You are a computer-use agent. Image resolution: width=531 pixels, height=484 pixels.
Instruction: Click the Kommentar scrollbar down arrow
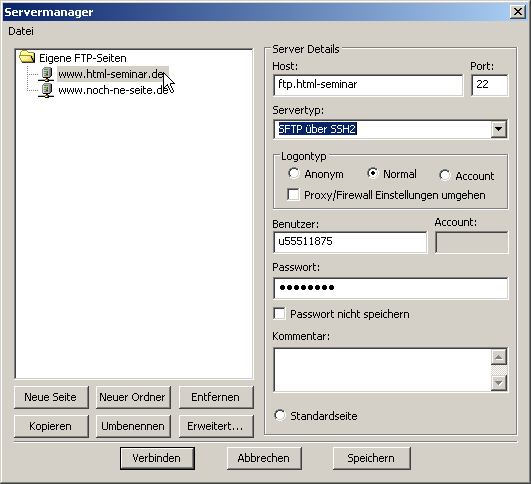[x=499, y=383]
